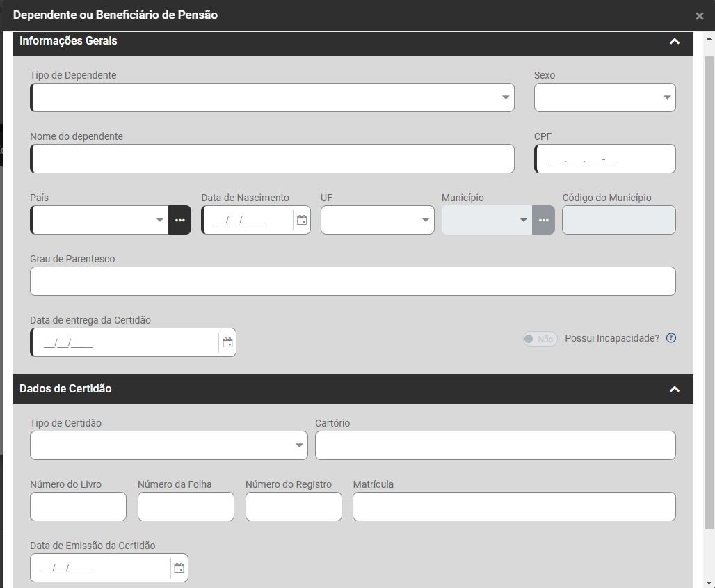
Task: Click the Nome do dependente field
Action: pyautogui.click(x=273, y=159)
